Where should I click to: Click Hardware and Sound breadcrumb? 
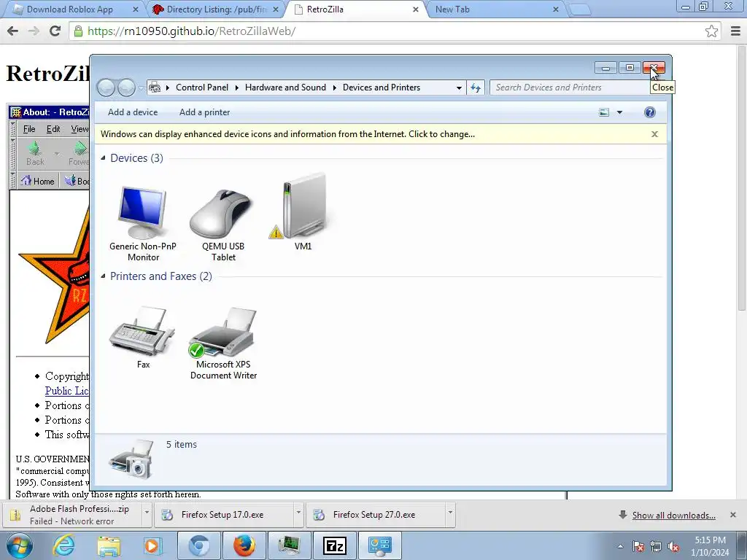click(x=285, y=87)
